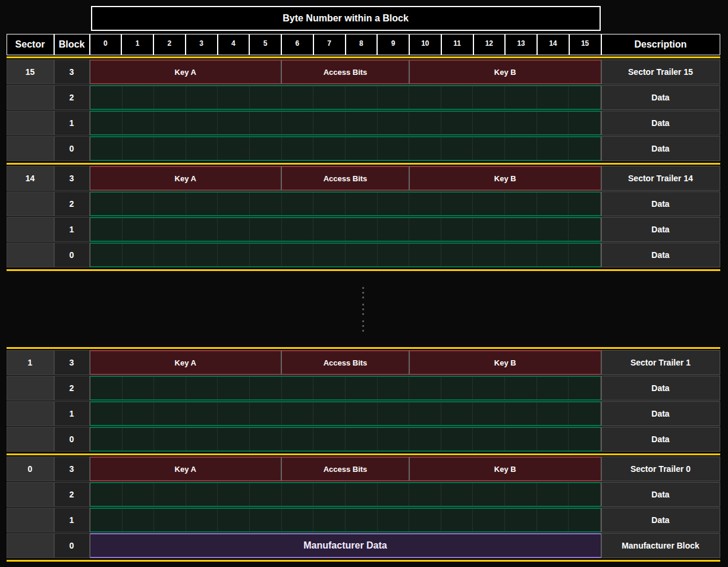Click Access Bits in Sector 14 trailer
This screenshot has height=567, width=728.
[345, 179]
